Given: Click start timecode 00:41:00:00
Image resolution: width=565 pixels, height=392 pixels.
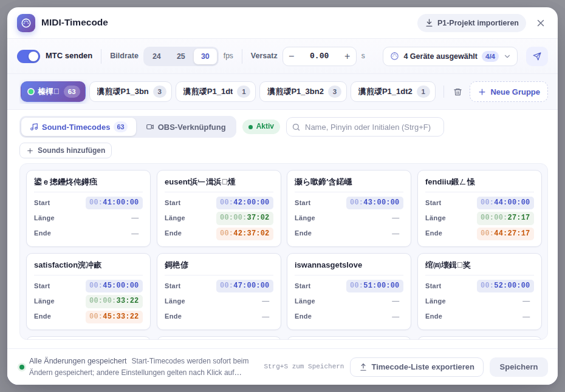Looking at the screenshot, I should point(114,202).
